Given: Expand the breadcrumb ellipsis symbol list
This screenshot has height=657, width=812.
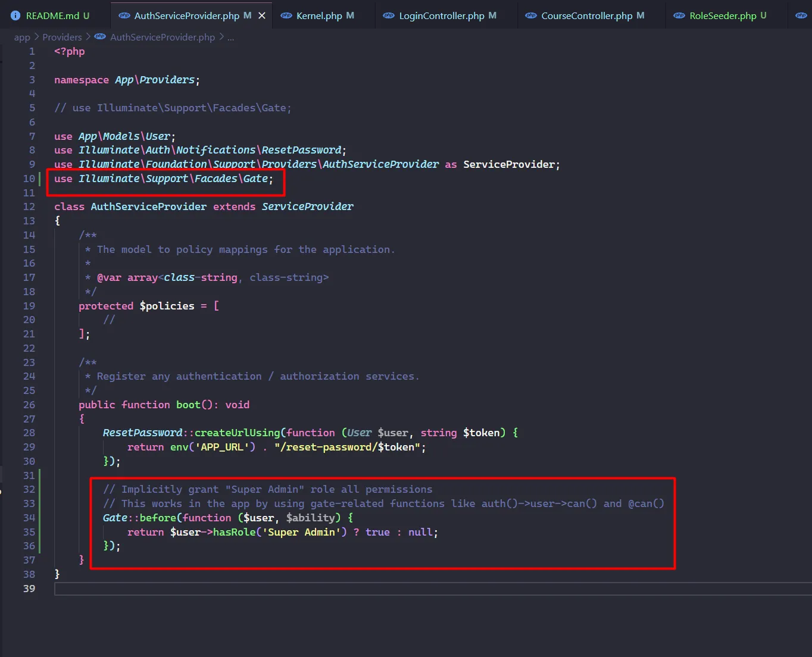Looking at the screenshot, I should (230, 37).
